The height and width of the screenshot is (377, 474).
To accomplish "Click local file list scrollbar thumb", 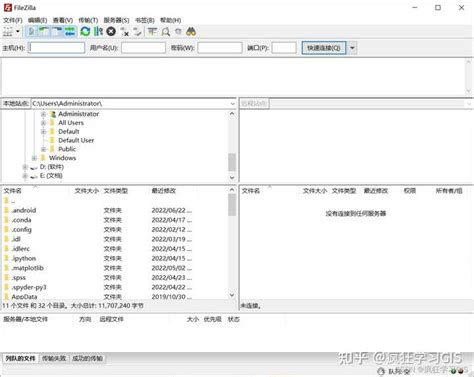I will [232, 205].
